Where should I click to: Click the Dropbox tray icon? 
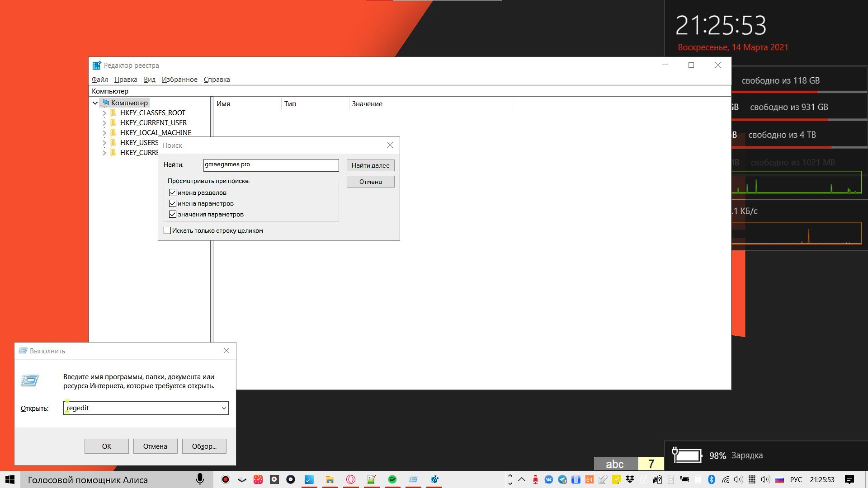(630, 479)
